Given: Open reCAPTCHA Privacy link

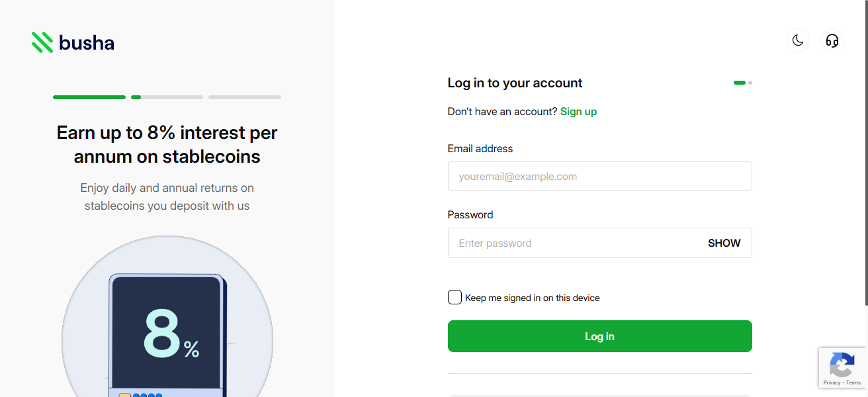Looking at the screenshot, I should 832,383.
